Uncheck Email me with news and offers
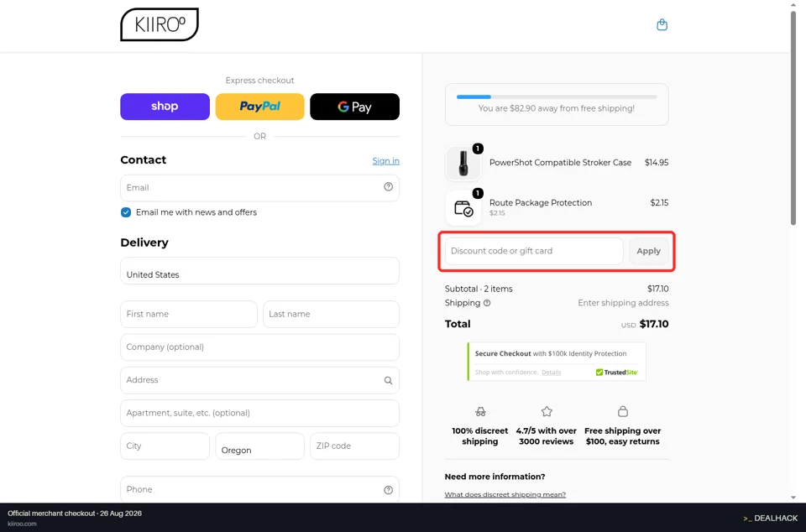 click(126, 212)
